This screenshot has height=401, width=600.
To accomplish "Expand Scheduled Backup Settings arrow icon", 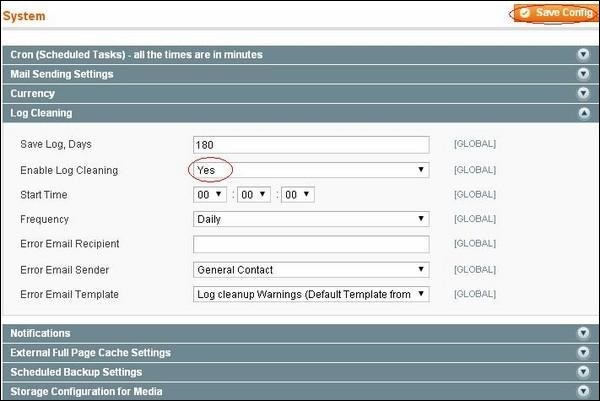I will tap(583, 372).
